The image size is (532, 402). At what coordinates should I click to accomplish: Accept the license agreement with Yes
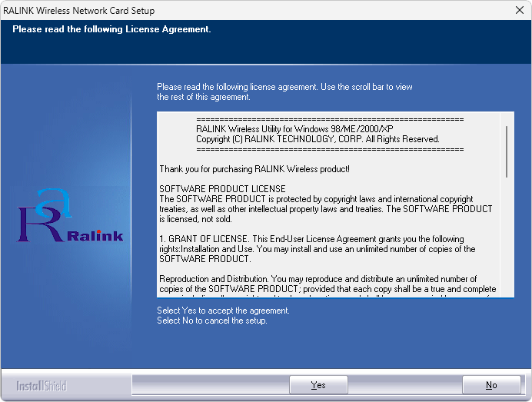(318, 385)
